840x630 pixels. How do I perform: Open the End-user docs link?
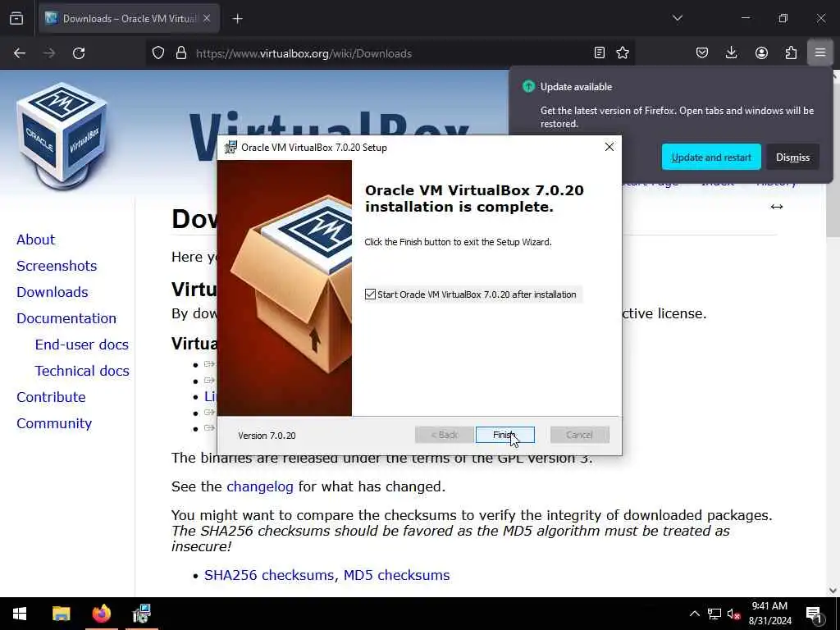pos(81,345)
